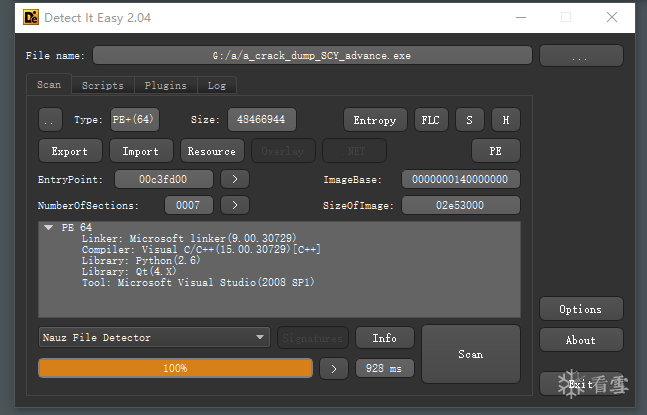The height and width of the screenshot is (415, 647).
Task: Click the PE header button
Action: (x=496, y=151)
